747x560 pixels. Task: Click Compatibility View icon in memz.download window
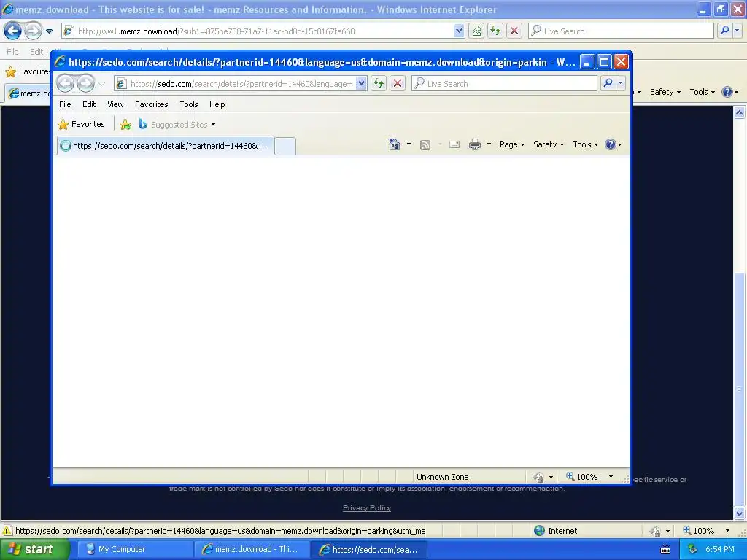pyautogui.click(x=476, y=31)
